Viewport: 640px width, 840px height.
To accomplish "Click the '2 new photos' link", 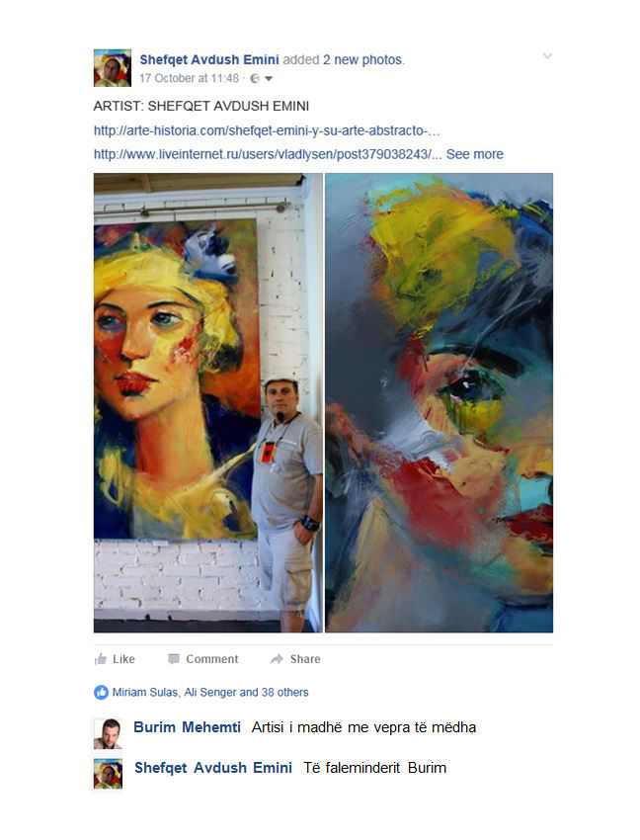I will pyautogui.click(x=362, y=59).
